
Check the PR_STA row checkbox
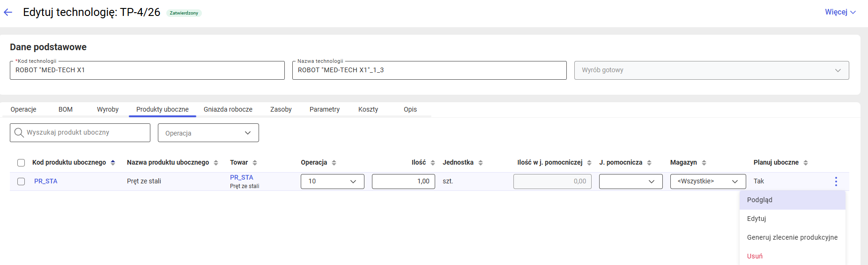21,182
